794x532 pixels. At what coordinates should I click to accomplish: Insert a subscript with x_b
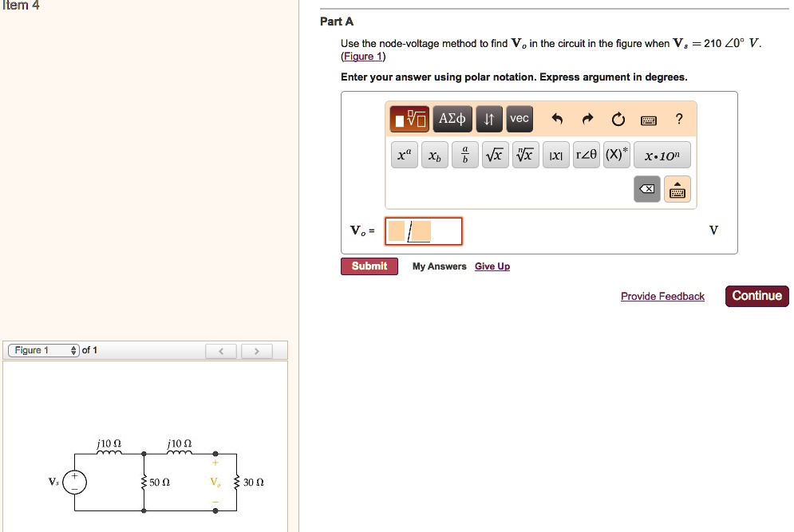[434, 155]
